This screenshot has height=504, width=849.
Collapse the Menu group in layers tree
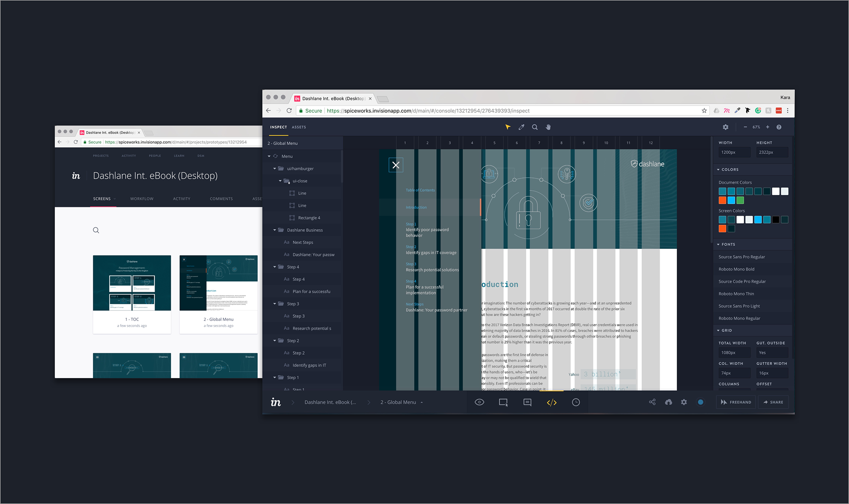[x=269, y=156]
